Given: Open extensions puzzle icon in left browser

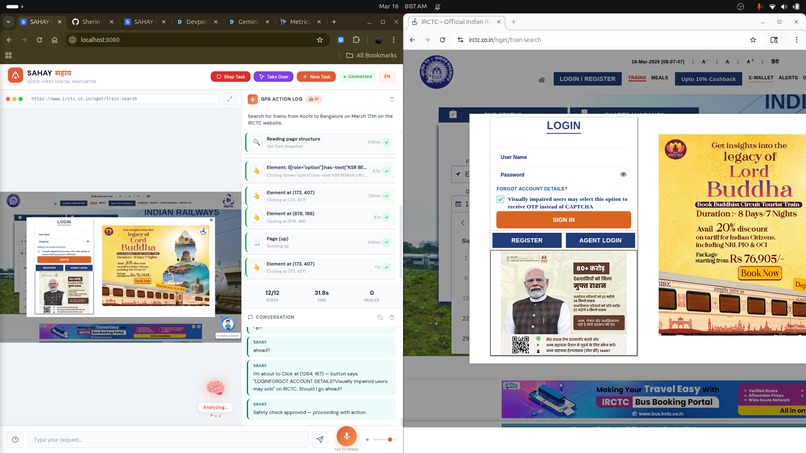Looking at the screenshot, I should click(356, 40).
